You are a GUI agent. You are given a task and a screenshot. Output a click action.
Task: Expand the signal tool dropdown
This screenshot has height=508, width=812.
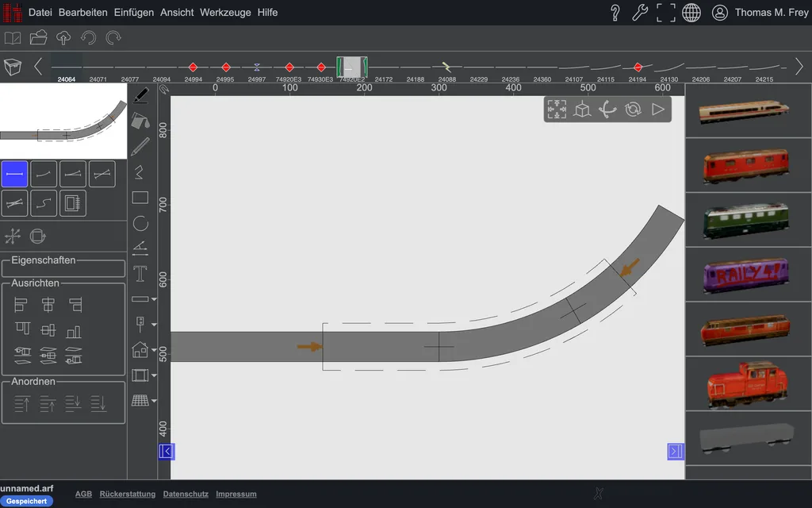pyautogui.click(x=154, y=325)
